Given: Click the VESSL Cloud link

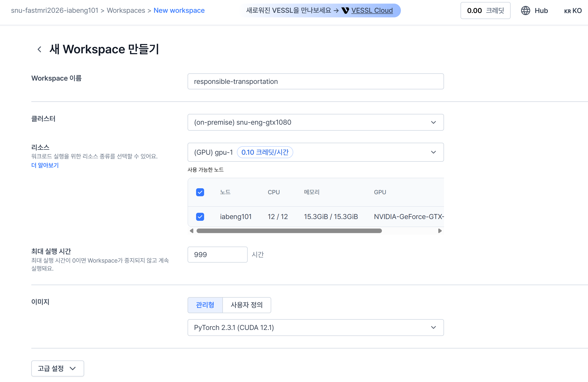Looking at the screenshot, I should [x=372, y=11].
